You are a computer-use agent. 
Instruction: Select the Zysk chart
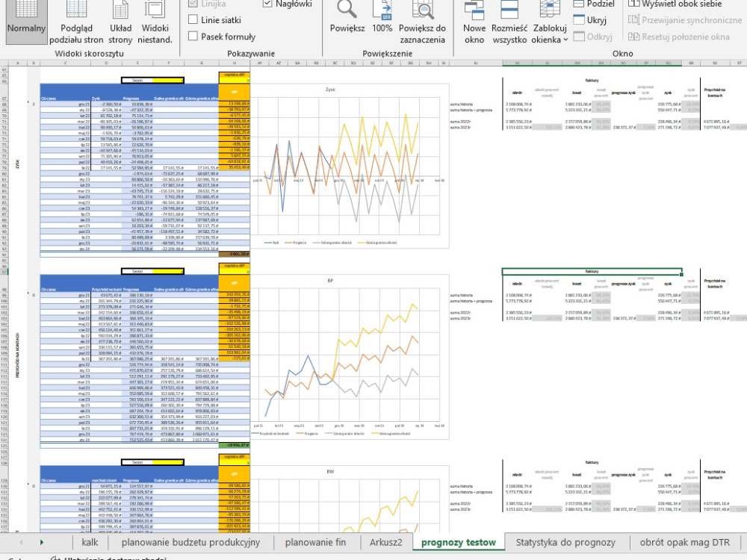(350, 166)
